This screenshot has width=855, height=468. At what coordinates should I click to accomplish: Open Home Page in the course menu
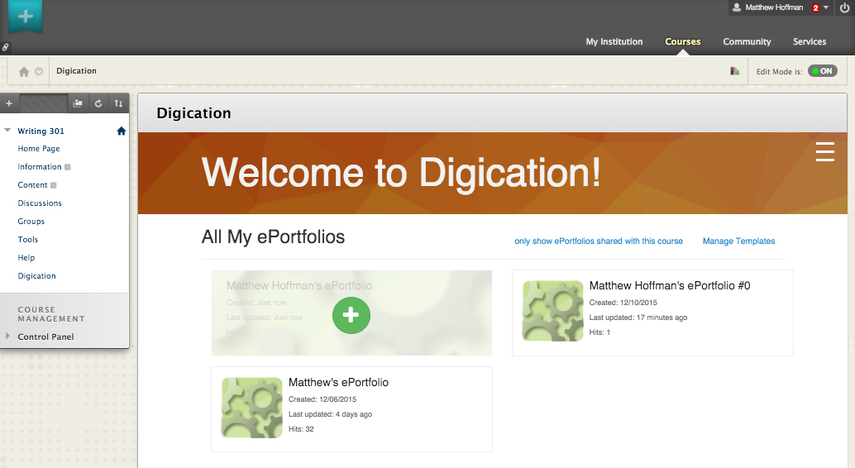pos(39,148)
